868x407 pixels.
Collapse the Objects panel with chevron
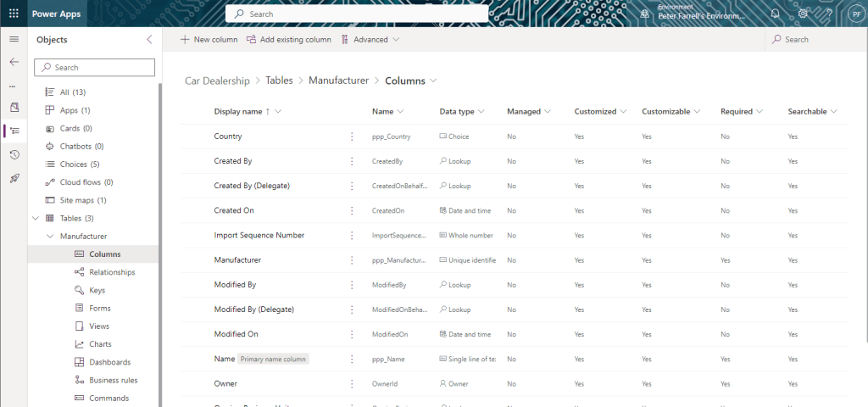click(x=150, y=40)
